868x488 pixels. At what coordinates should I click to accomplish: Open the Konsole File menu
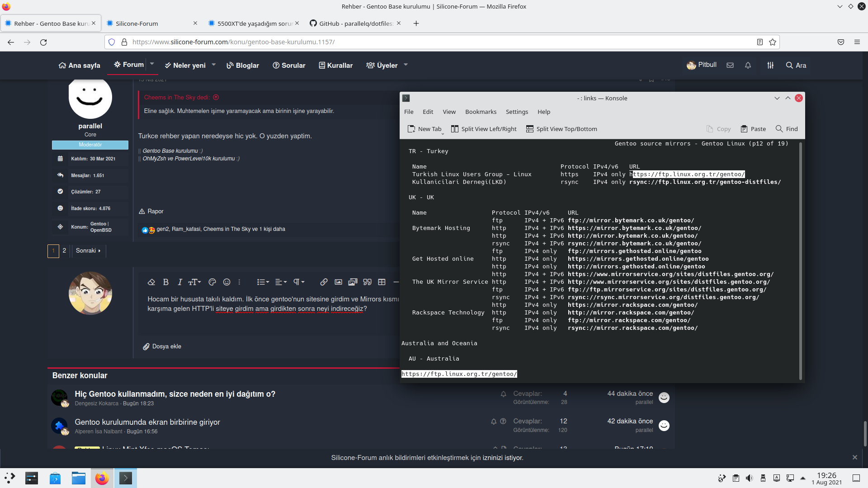(x=409, y=112)
